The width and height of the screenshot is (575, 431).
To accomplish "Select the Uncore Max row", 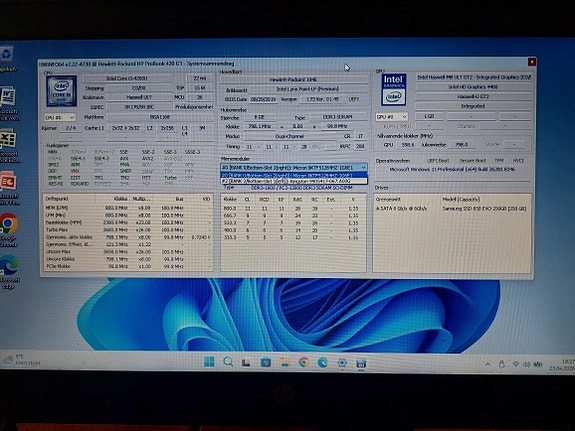I will (128, 252).
